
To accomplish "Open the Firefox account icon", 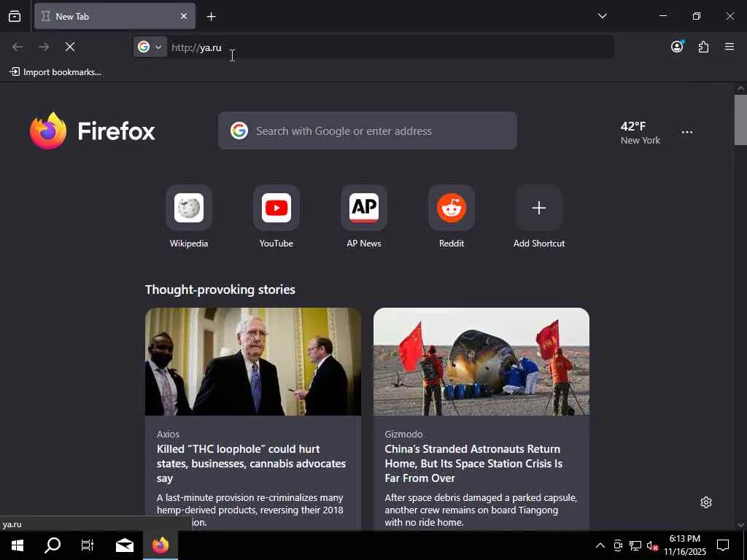I will click(677, 47).
